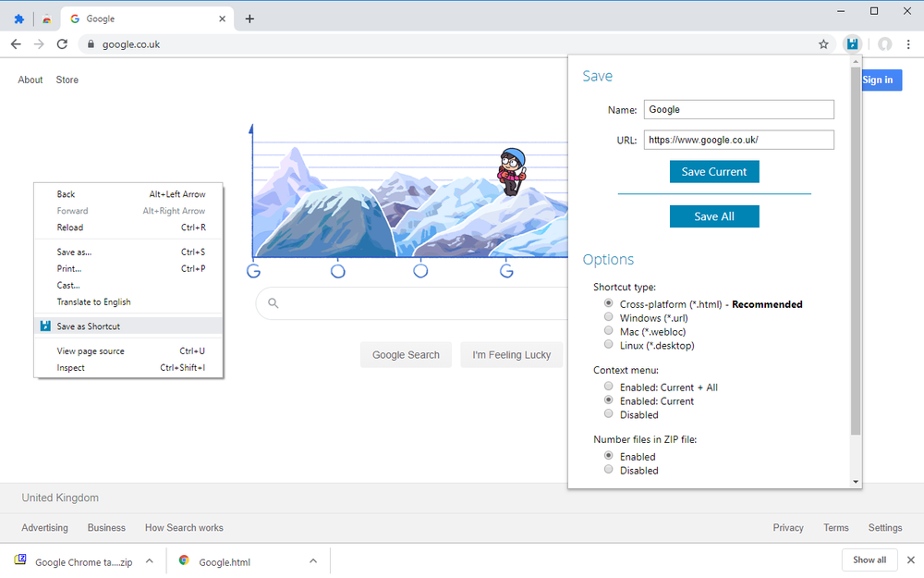Screen dimensions: 924x578
Task: Open the Settings footer link
Action: pyautogui.click(x=885, y=528)
